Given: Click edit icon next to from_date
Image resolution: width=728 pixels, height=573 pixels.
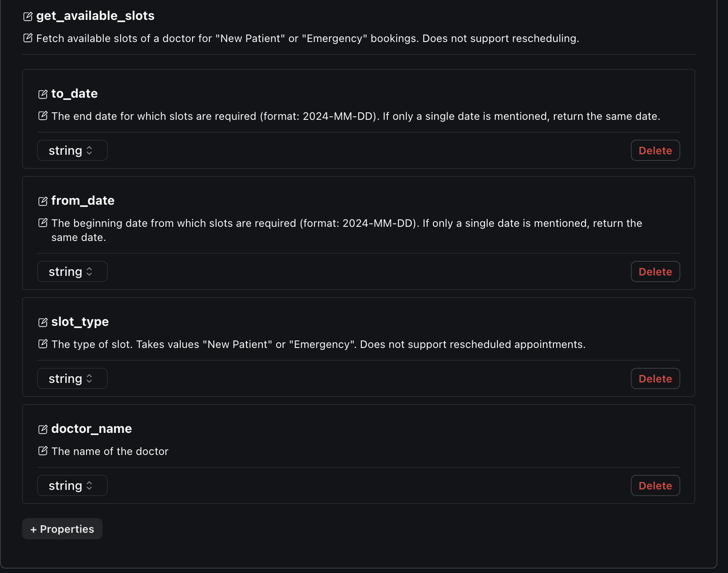Looking at the screenshot, I should pos(43,201).
